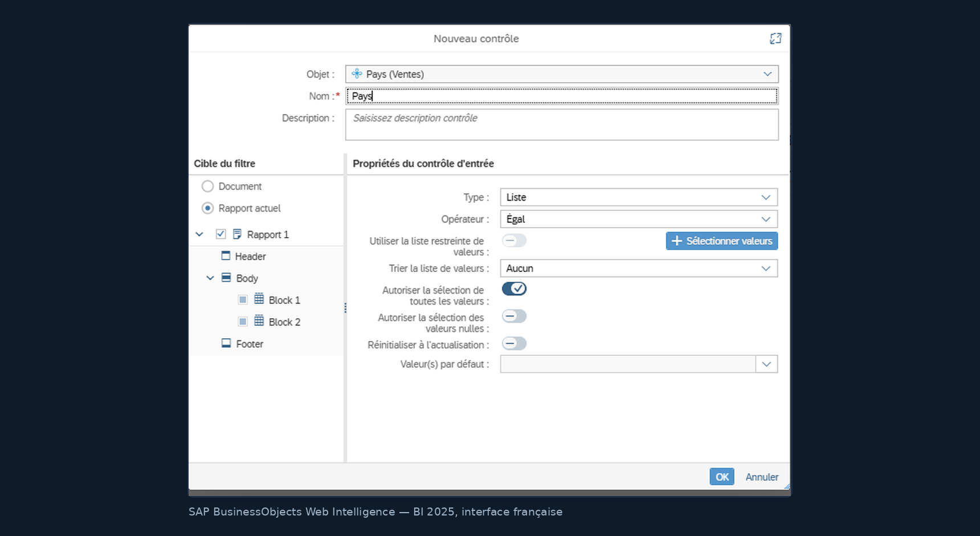Click the Rapport 1 report icon
Screen dimensions: 980x536
(237, 234)
